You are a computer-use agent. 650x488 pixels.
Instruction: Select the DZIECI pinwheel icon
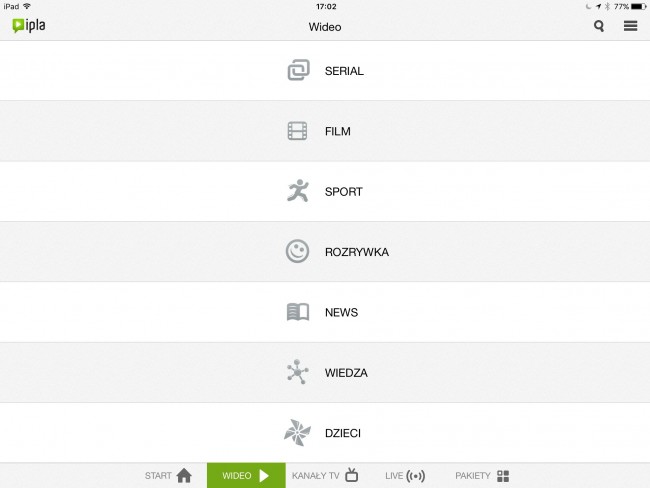point(297,432)
